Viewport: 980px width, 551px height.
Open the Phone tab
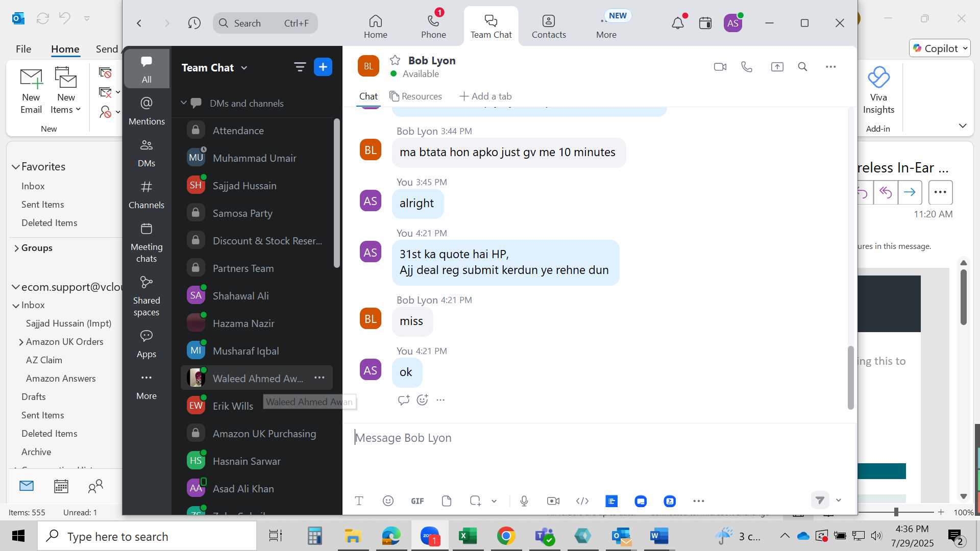pyautogui.click(x=433, y=27)
